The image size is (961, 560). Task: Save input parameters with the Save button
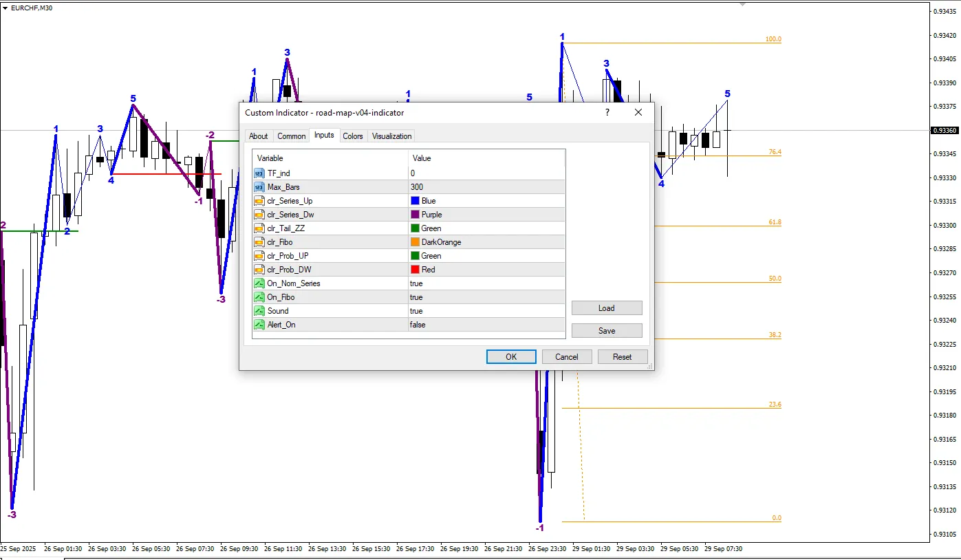(607, 331)
